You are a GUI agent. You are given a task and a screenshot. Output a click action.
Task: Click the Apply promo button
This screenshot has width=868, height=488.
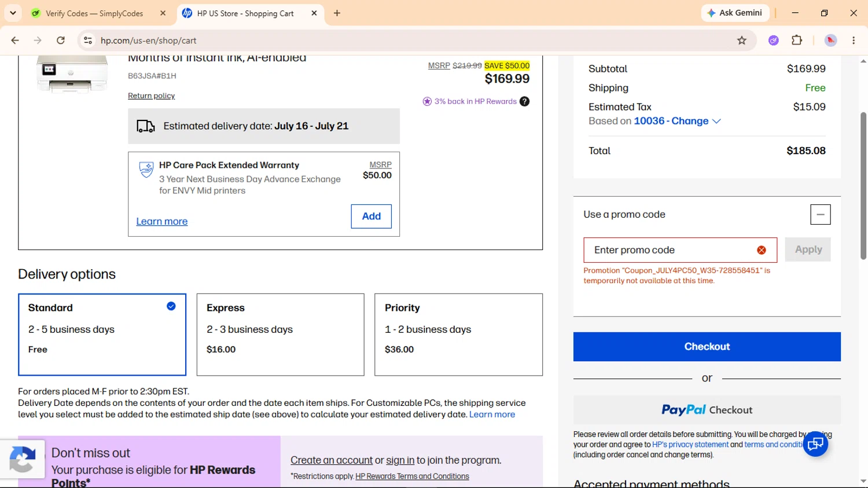[x=808, y=249]
